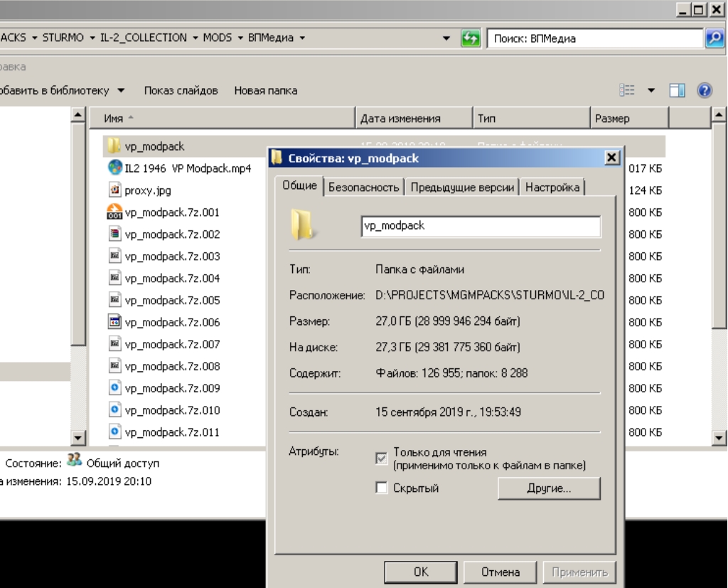Switch to the Безопасность tab

pos(363,187)
